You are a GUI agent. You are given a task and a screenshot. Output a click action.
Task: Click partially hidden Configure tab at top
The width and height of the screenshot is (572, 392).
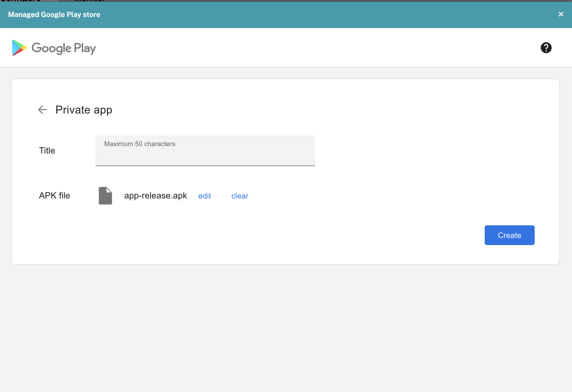click(21, 1)
